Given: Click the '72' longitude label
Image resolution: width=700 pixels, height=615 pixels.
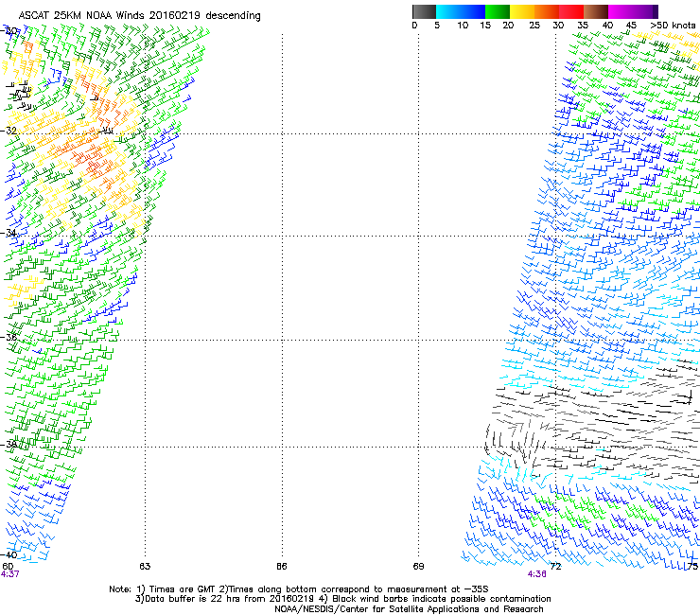Looking at the screenshot, I should coord(555,567).
